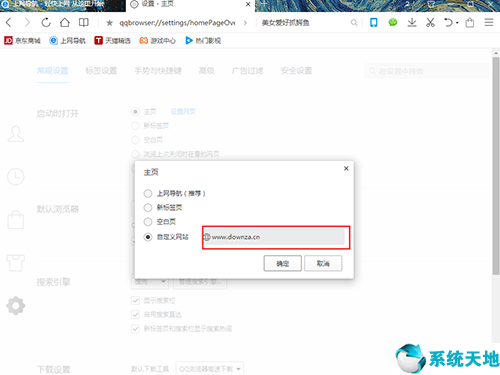Open the 游戏中心 bookmark

point(157,41)
